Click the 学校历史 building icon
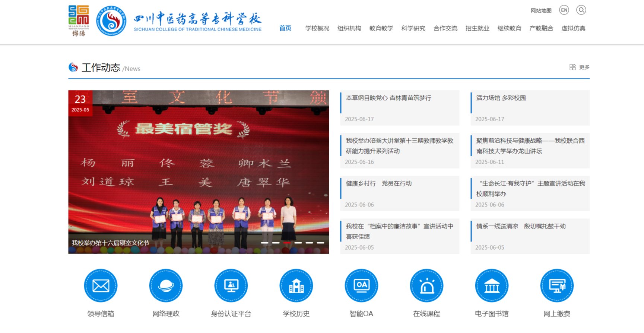The width and height of the screenshot is (644, 333). pyautogui.click(x=296, y=286)
